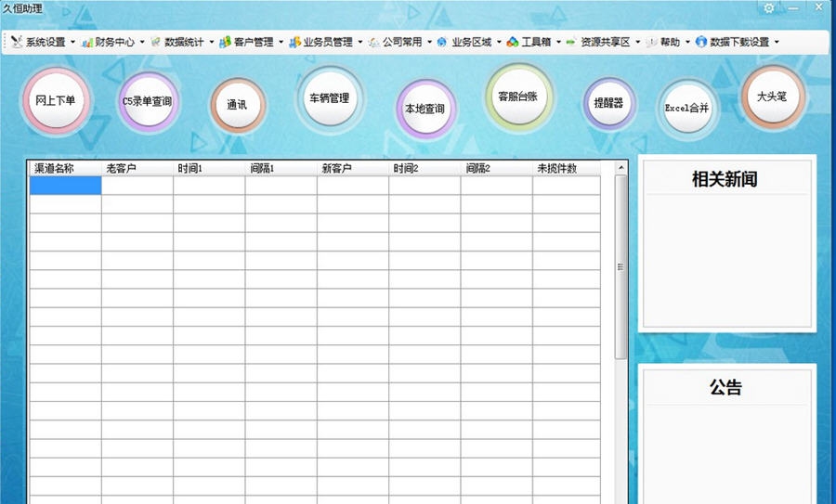Click the 业务员管理 people icon

pos(294,42)
